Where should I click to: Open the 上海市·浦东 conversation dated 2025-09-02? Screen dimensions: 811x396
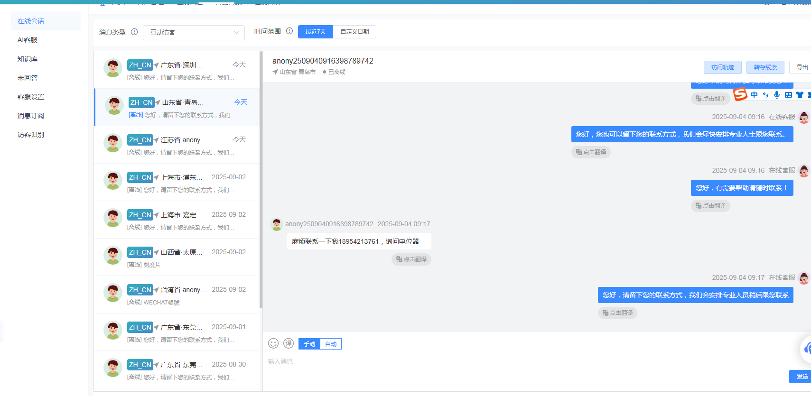coord(176,182)
